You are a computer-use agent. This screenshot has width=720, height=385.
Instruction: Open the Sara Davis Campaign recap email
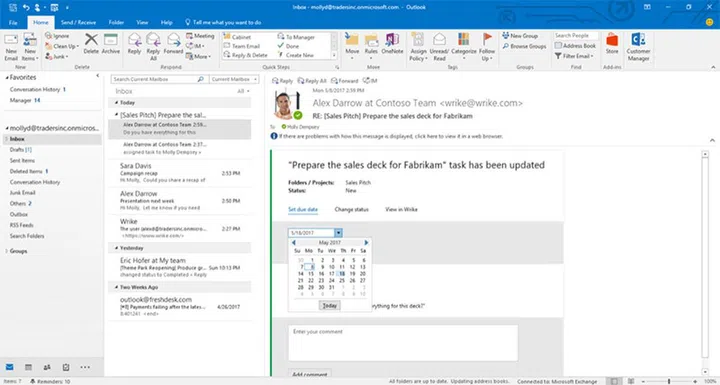(x=180, y=173)
